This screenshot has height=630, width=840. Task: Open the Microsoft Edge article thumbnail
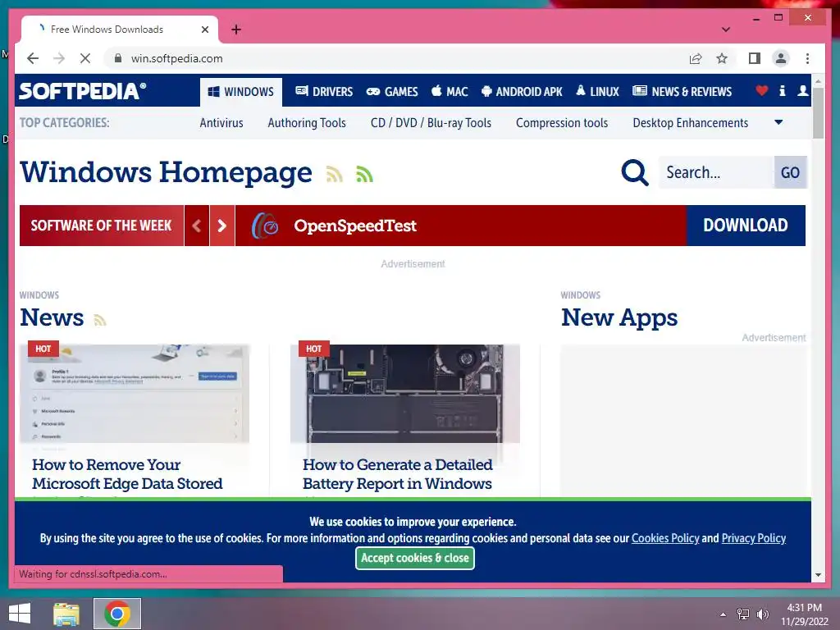pyautogui.click(x=135, y=394)
